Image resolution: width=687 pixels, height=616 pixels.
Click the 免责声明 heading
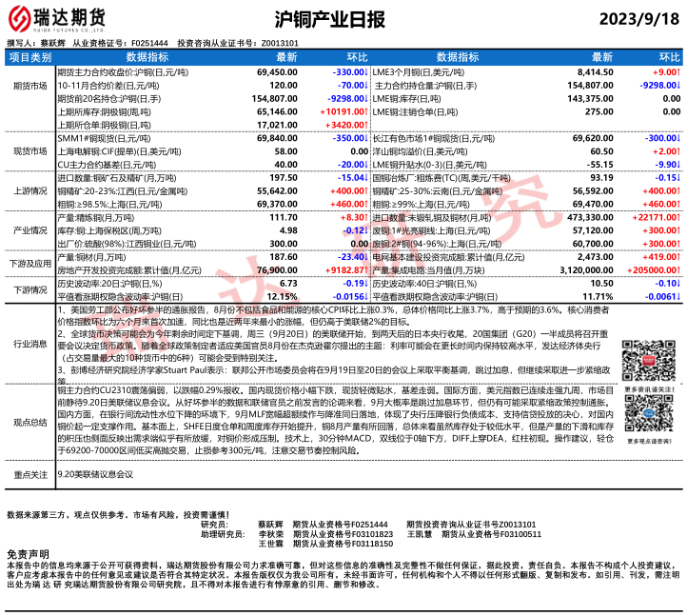click(28, 554)
